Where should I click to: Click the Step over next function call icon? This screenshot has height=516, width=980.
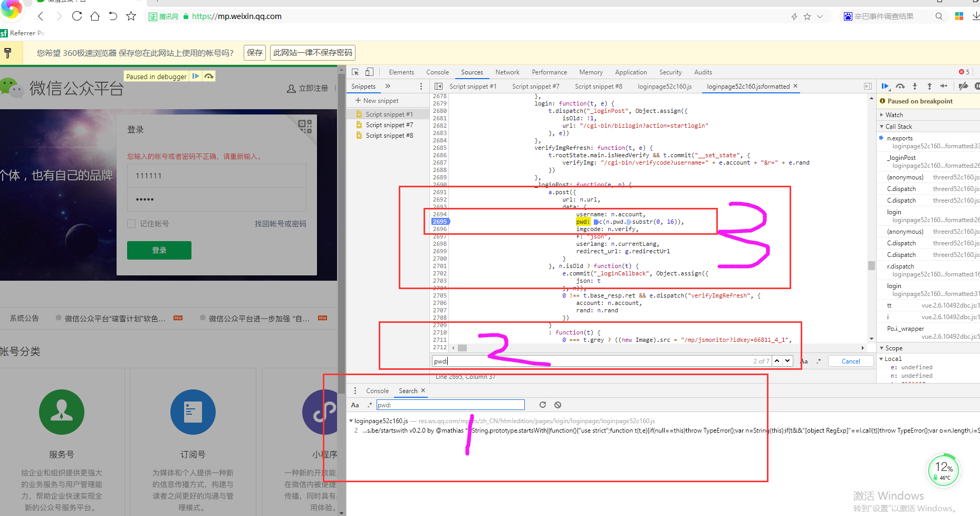tap(900, 86)
